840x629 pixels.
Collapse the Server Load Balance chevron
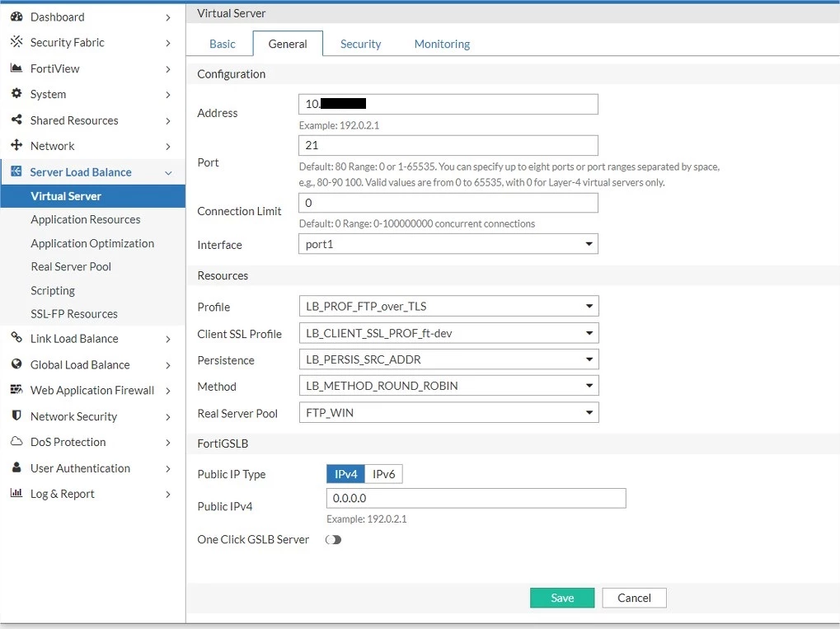tap(168, 173)
